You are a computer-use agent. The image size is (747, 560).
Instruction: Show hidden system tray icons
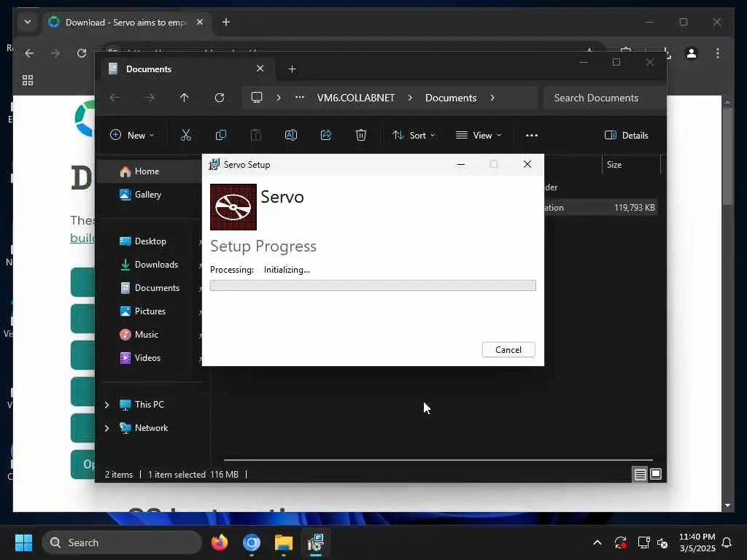[597, 542]
